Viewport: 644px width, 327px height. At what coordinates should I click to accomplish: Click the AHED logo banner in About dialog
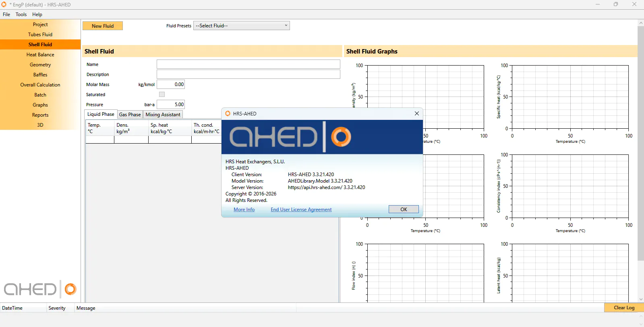click(322, 137)
